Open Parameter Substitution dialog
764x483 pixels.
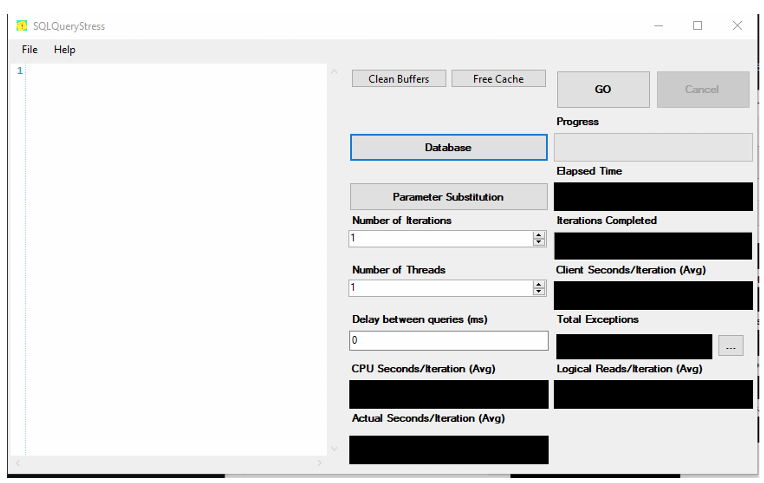click(448, 197)
